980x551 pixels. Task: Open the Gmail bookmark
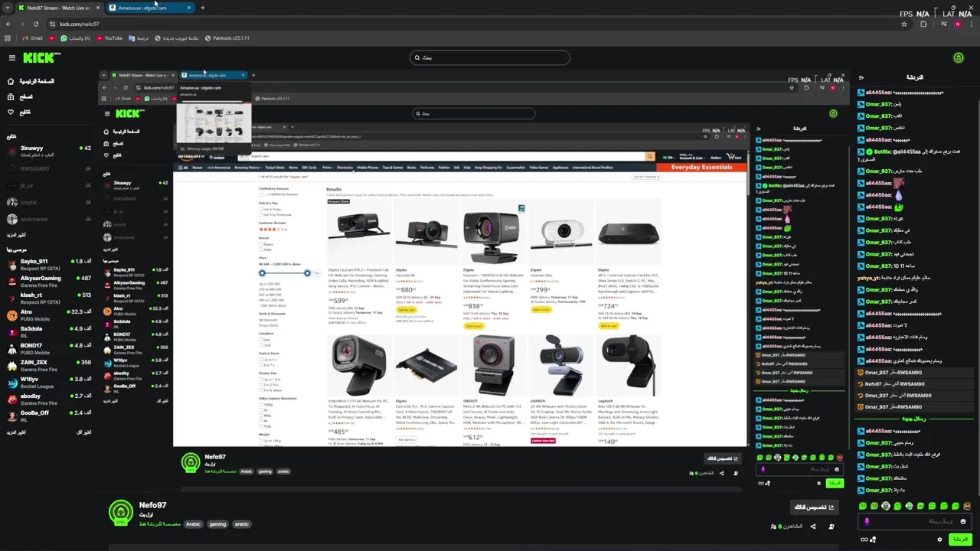coord(32,38)
